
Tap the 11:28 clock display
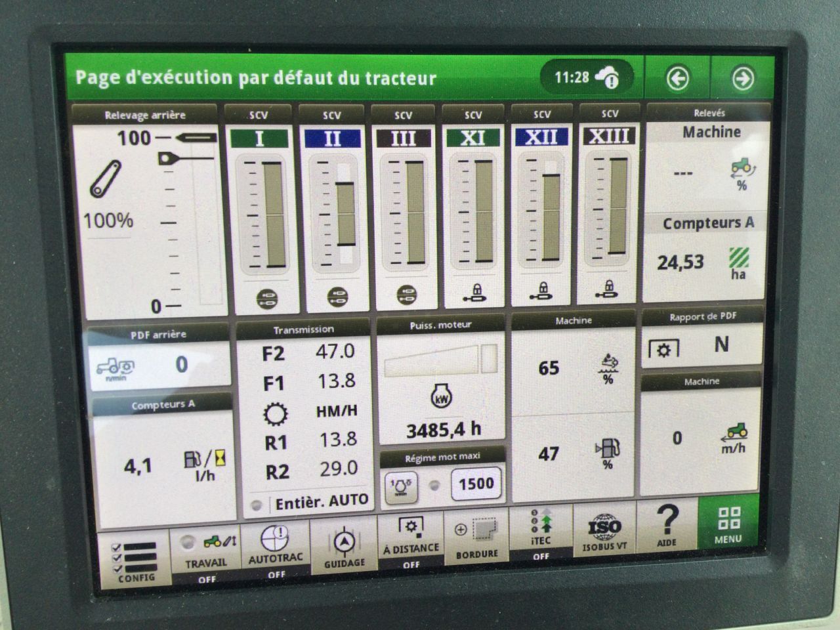(572, 77)
